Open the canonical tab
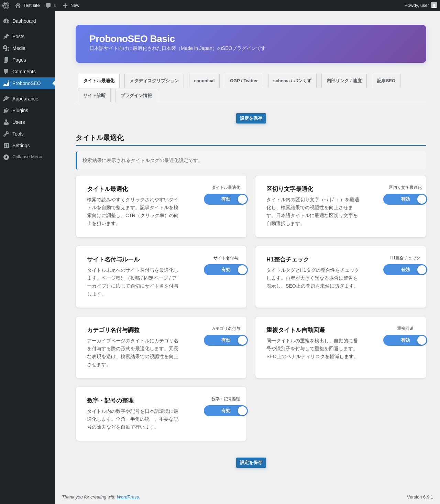 click(x=204, y=81)
